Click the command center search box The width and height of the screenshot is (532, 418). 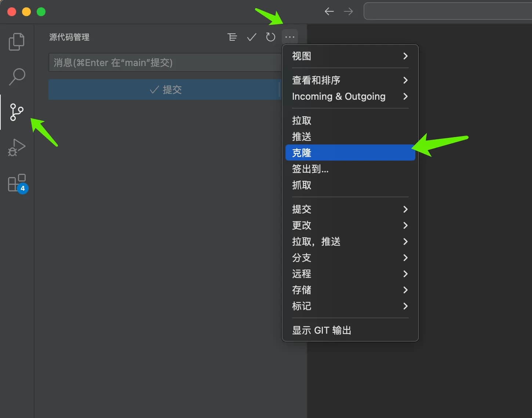click(x=448, y=11)
